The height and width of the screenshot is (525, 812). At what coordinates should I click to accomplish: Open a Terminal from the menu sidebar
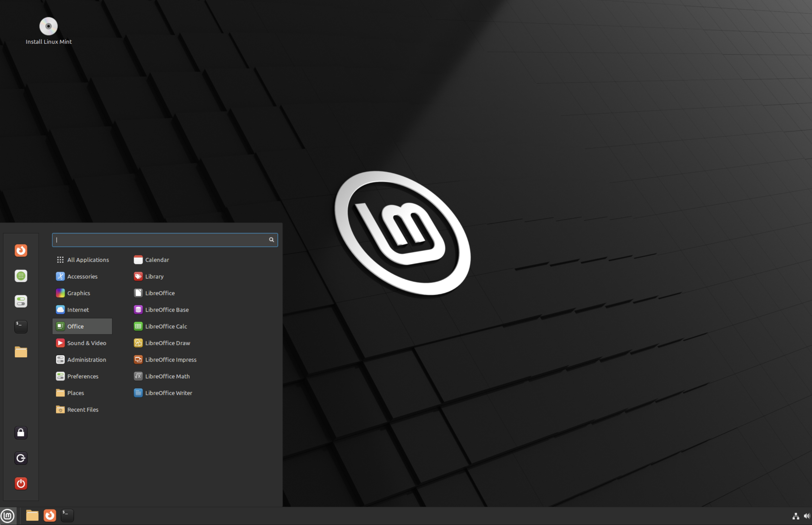point(21,326)
